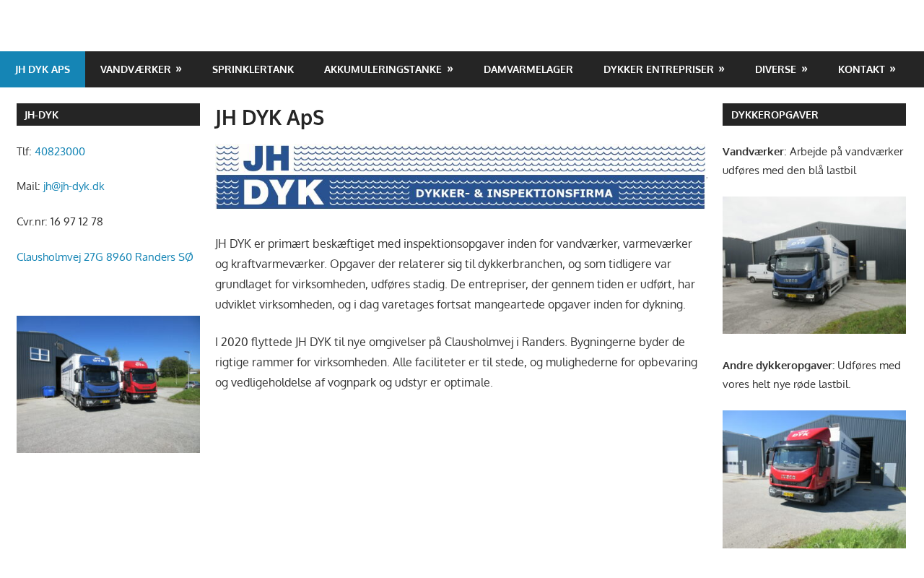The height and width of the screenshot is (578, 924).
Task: Select the DYKKEROPGAVER sidebar heading
Action: 814,115
